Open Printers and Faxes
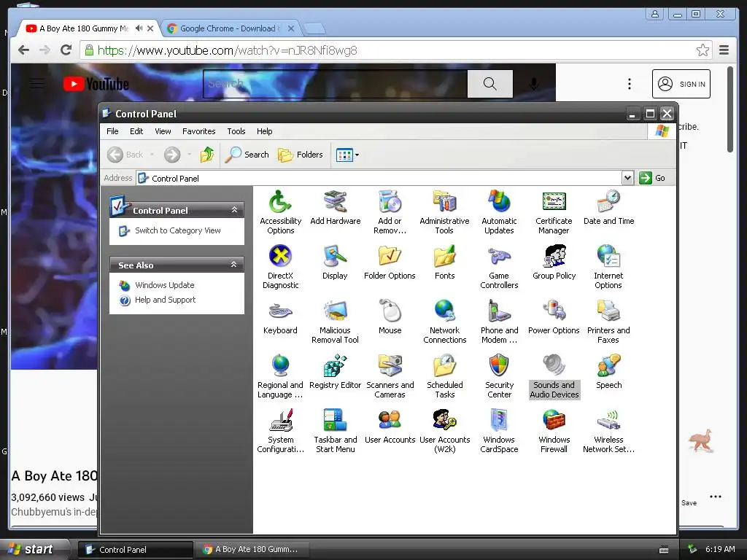The width and height of the screenshot is (747, 560). tap(608, 322)
